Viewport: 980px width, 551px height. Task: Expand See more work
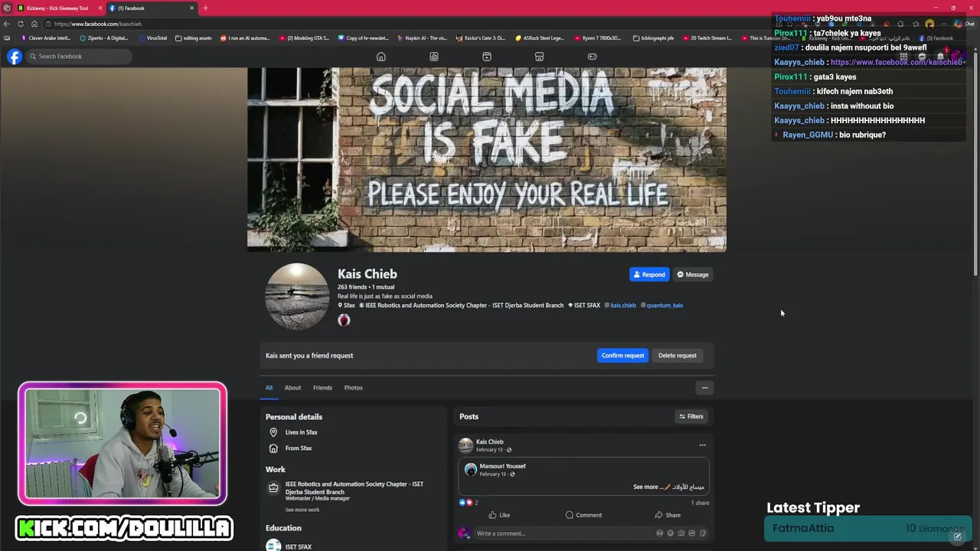302,510
